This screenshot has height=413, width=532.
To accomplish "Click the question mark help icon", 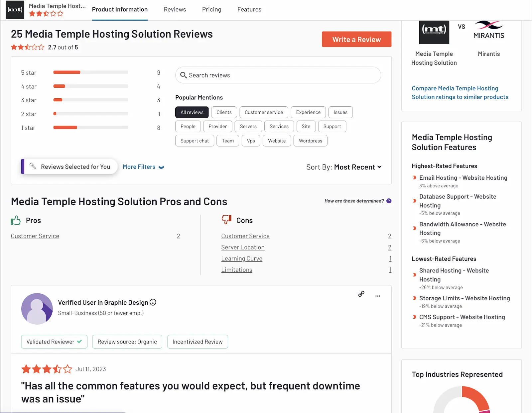I will (x=389, y=201).
